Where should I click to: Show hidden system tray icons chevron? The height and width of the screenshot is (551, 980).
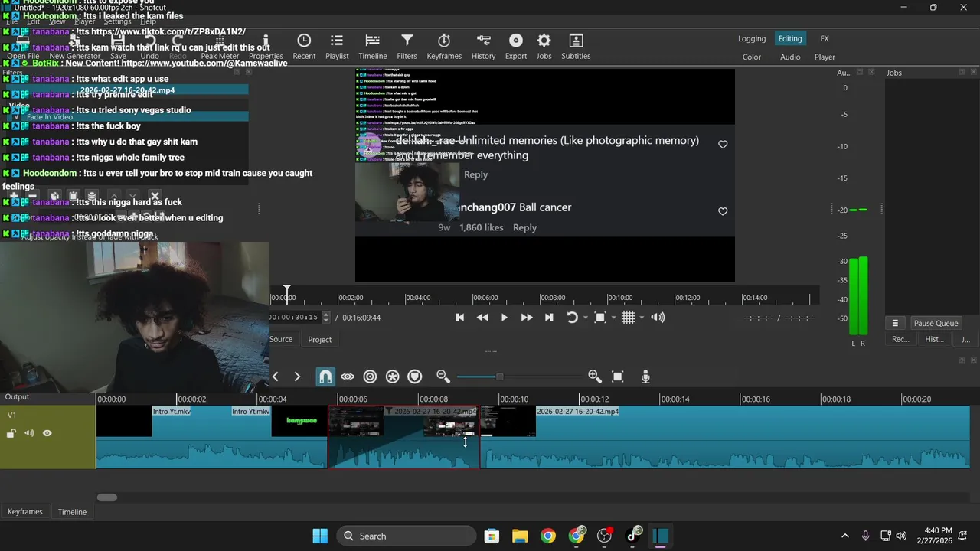[844, 536]
